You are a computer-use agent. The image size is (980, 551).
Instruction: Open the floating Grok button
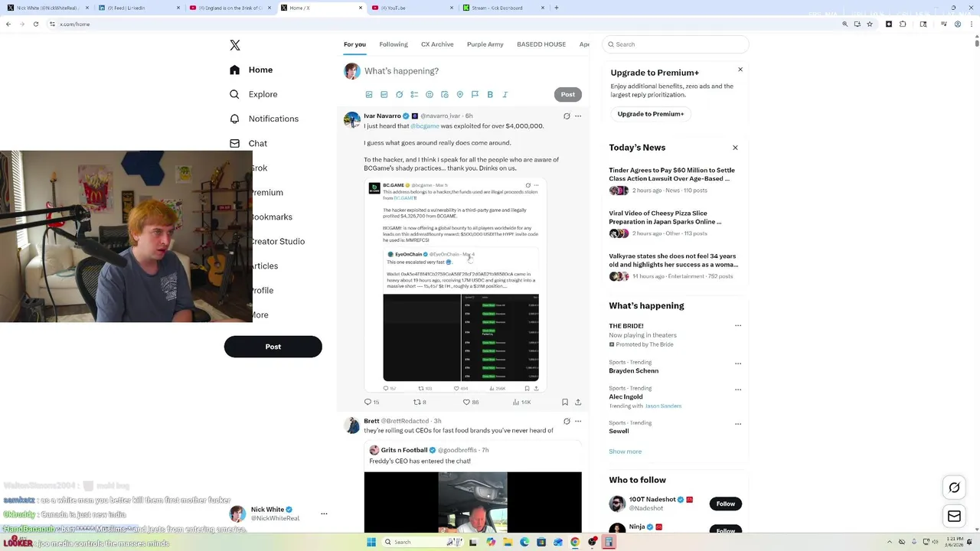(954, 487)
